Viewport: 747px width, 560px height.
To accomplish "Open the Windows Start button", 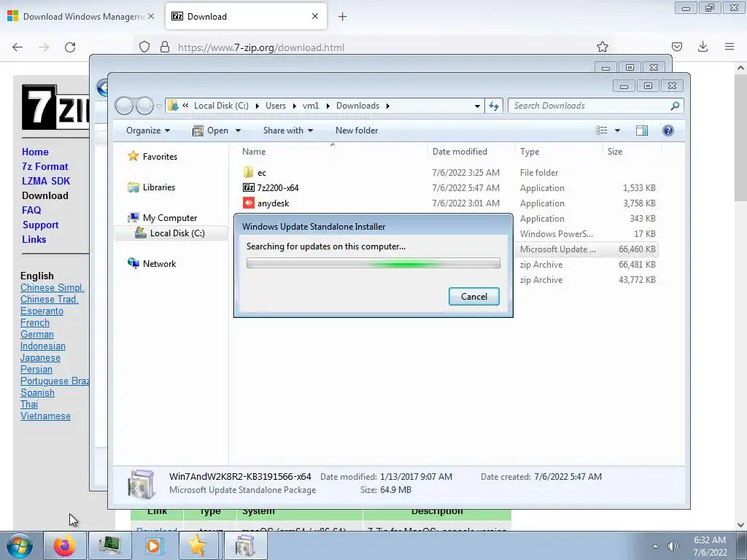I will click(x=19, y=545).
